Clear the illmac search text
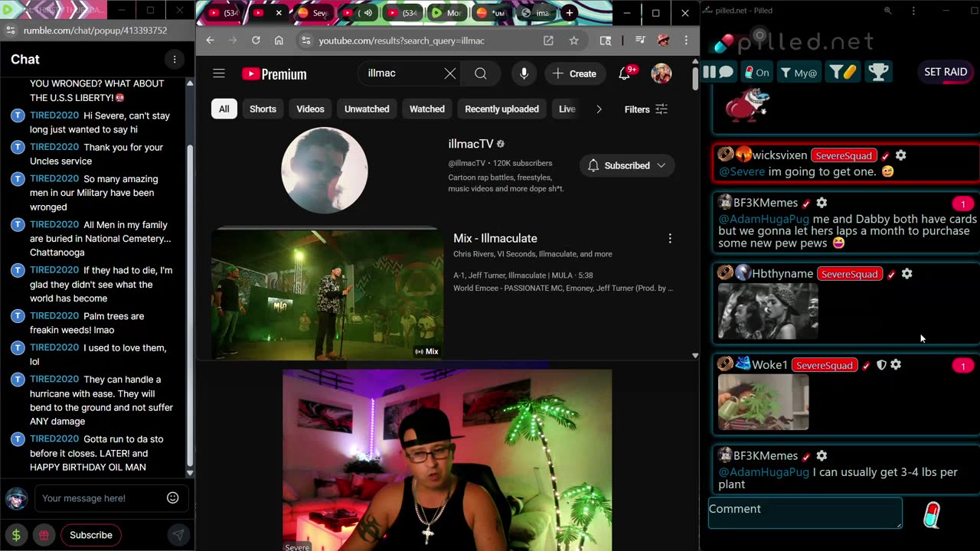Image resolution: width=980 pixels, height=551 pixels. click(x=450, y=73)
